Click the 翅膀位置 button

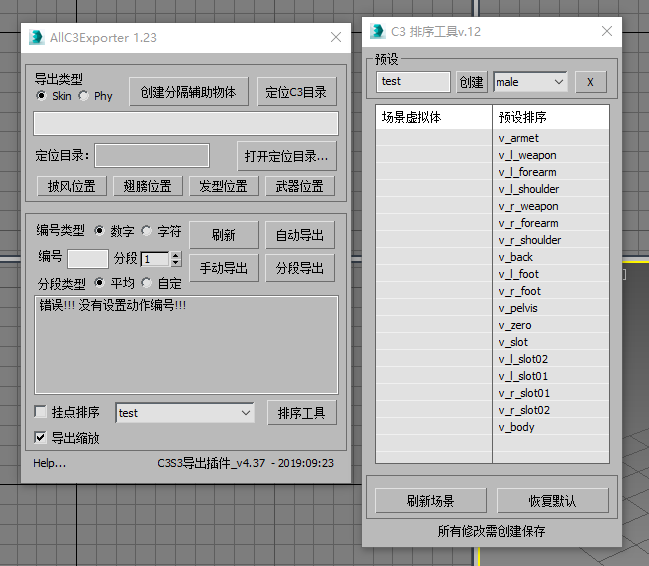coord(147,186)
